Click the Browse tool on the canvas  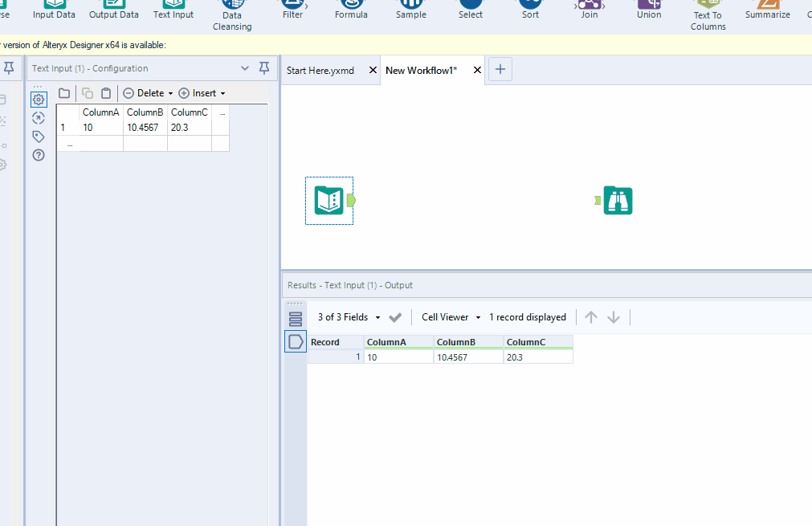[x=618, y=200]
